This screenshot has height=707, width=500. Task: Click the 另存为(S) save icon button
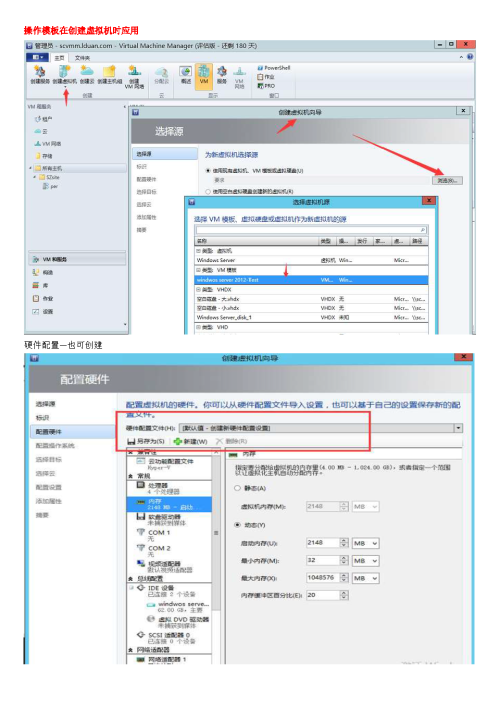pyautogui.click(x=145, y=441)
